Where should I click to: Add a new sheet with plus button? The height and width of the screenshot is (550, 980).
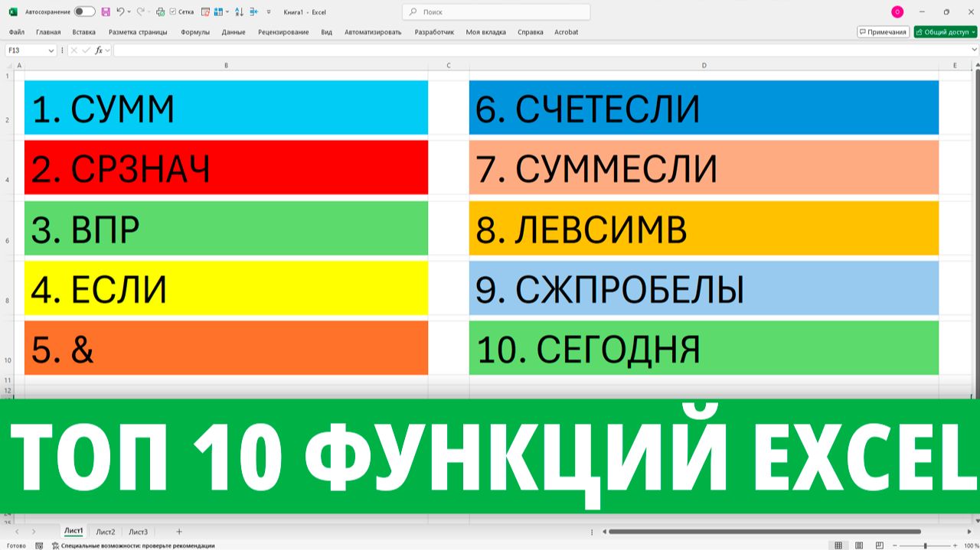point(179,532)
